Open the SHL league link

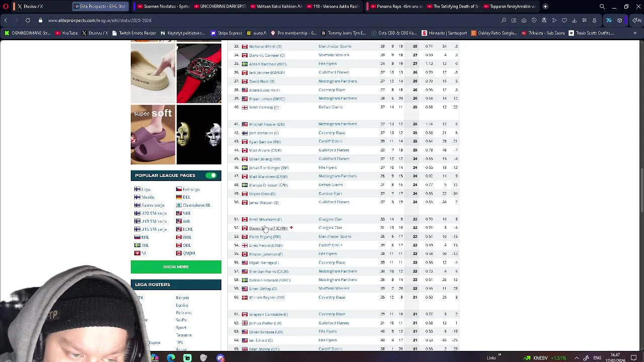pos(142,245)
